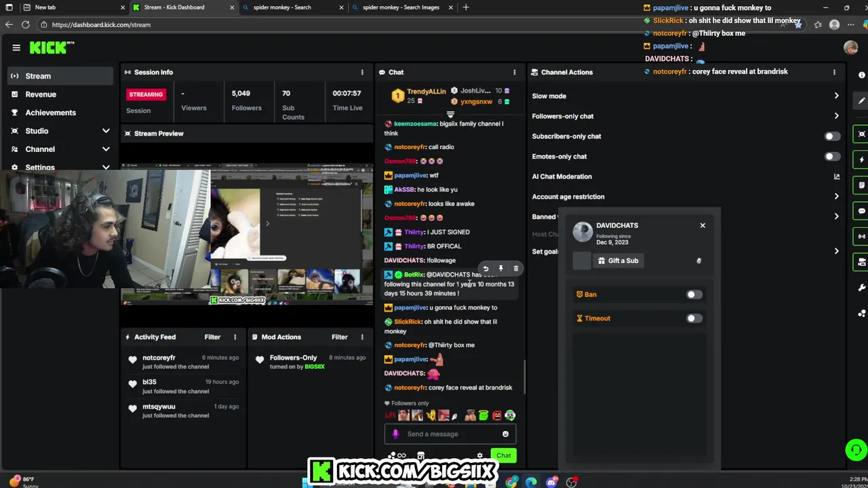Click the browser address bar URL

click(x=101, y=24)
